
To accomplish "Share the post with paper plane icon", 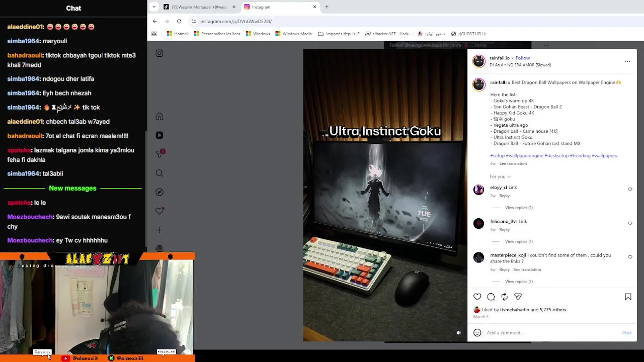I will coord(518,297).
